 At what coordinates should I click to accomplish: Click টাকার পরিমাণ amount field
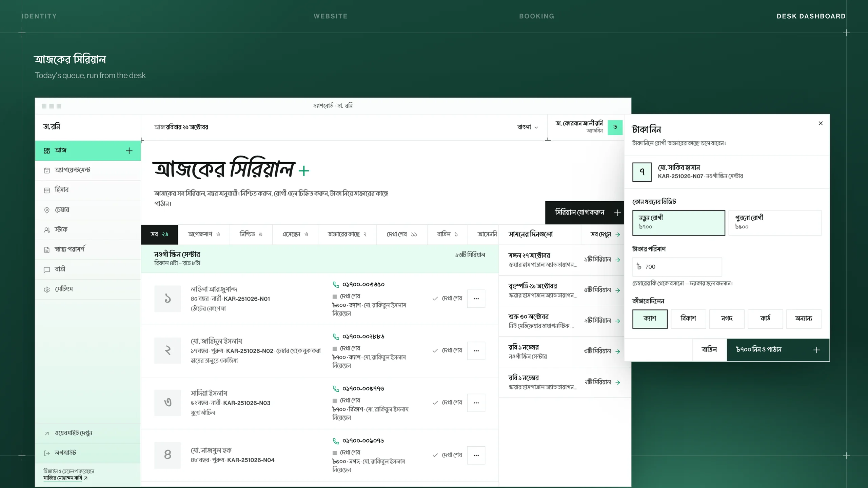[677, 267]
